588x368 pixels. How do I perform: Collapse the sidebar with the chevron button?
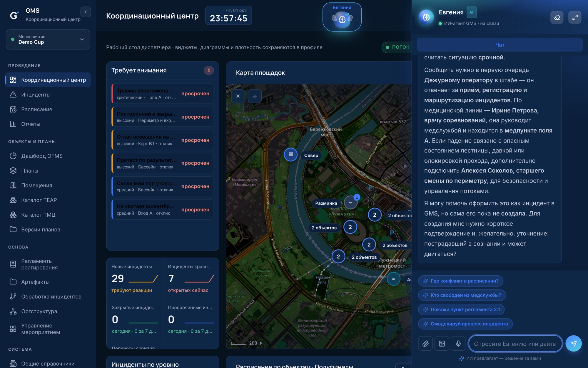tap(86, 12)
